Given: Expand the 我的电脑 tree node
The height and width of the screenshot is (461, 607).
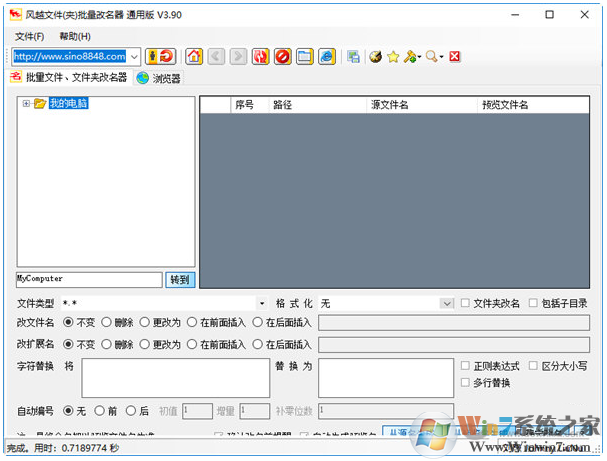Looking at the screenshot, I should click(25, 103).
